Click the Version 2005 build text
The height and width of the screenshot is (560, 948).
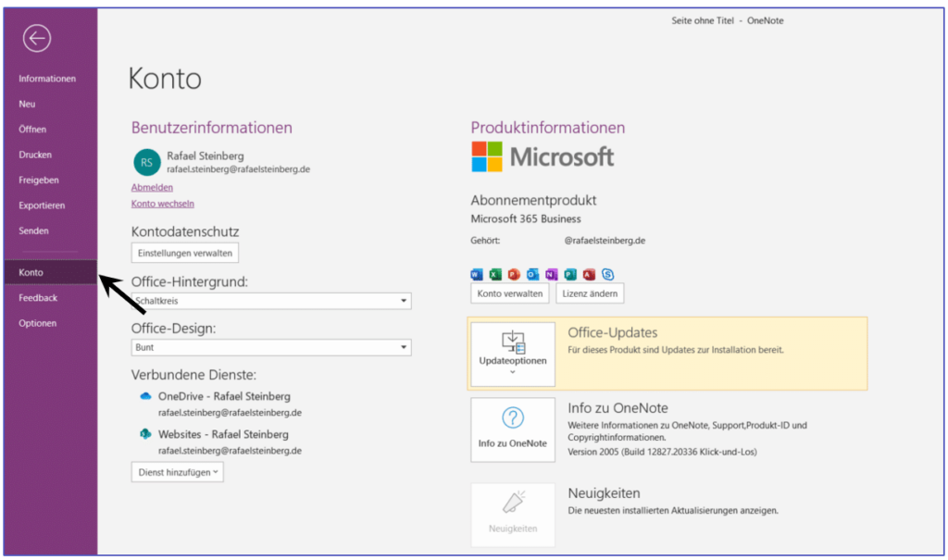[x=662, y=452]
